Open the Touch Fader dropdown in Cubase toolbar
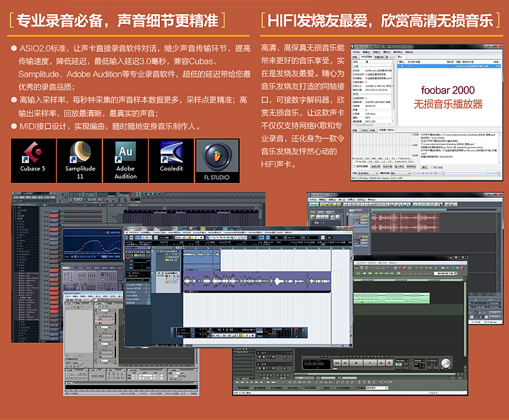Image resolution: width=509 pixels, height=420 pixels. pyautogui.click(x=166, y=237)
